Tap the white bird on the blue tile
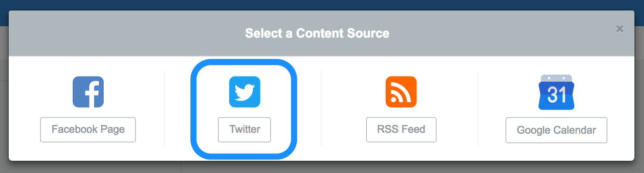Image resolution: width=644 pixels, height=173 pixels. (x=244, y=92)
